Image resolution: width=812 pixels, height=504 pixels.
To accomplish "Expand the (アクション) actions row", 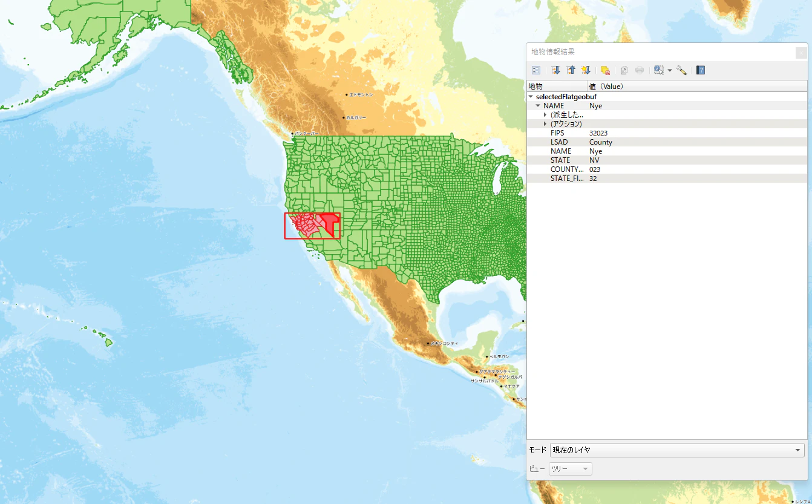I will (545, 124).
